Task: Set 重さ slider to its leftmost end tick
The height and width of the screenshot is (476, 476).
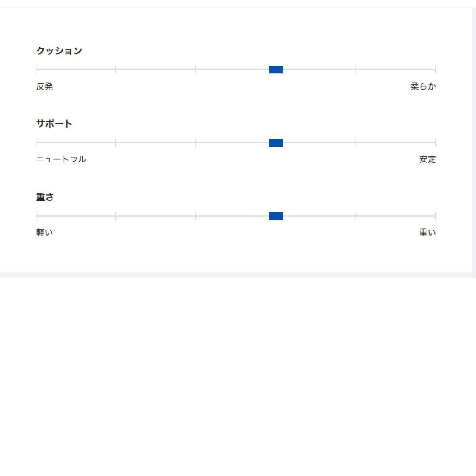Action: (36, 216)
